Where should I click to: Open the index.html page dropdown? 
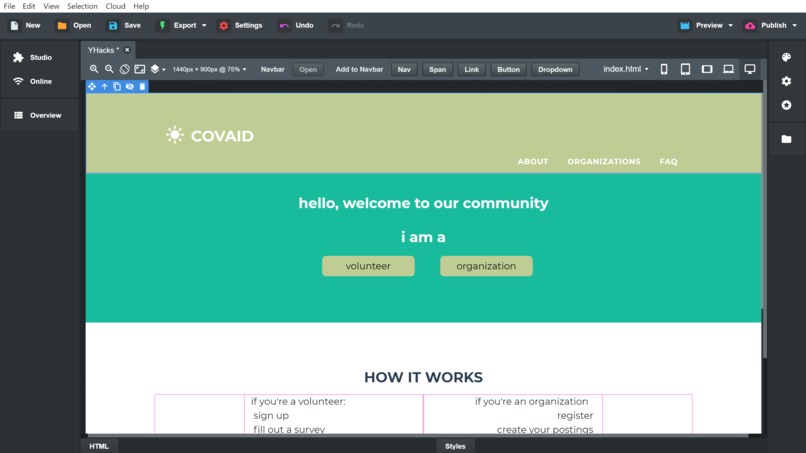(x=626, y=69)
